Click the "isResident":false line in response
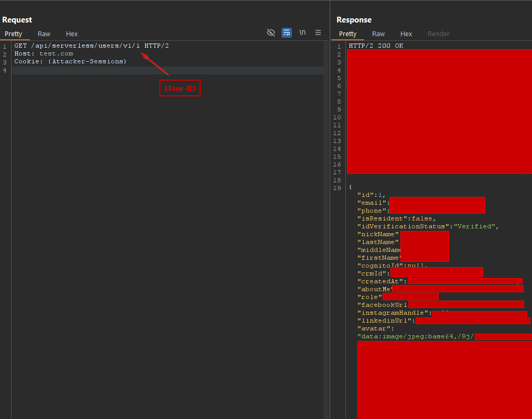The height and width of the screenshot is (419, 532). pyautogui.click(x=396, y=218)
